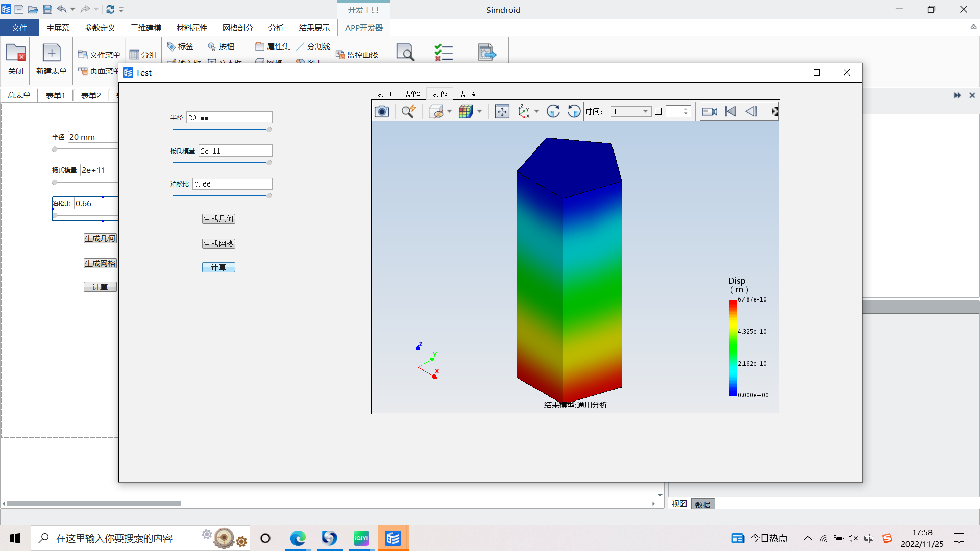This screenshot has height=551, width=980.
Task: Step back one frame playback icon
Action: click(x=751, y=111)
